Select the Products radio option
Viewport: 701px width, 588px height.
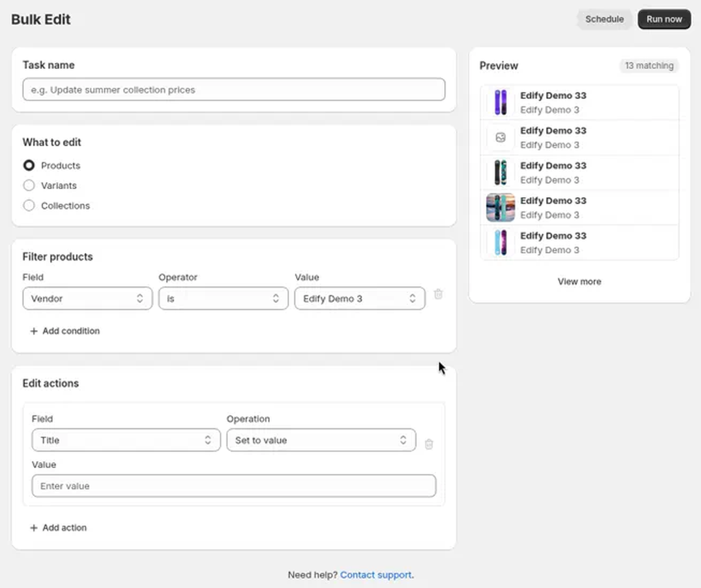click(x=29, y=165)
